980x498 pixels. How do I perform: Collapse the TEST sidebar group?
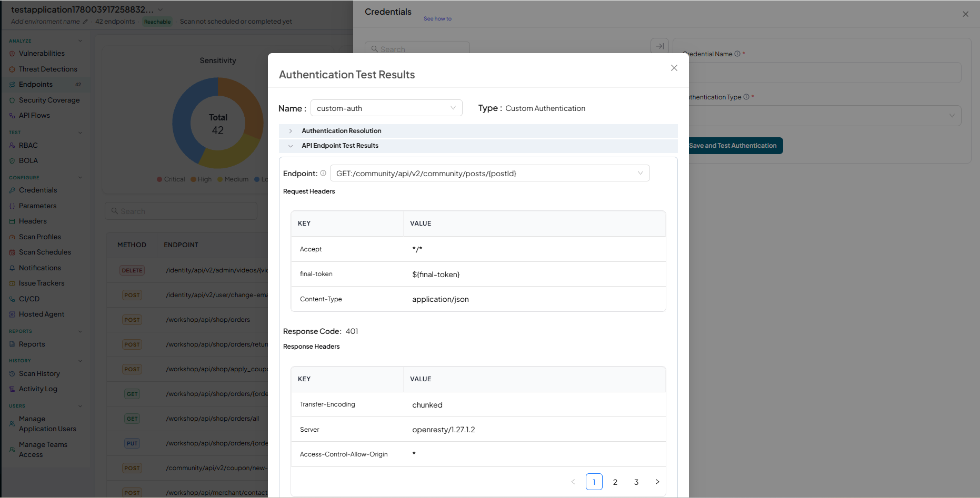(80, 133)
